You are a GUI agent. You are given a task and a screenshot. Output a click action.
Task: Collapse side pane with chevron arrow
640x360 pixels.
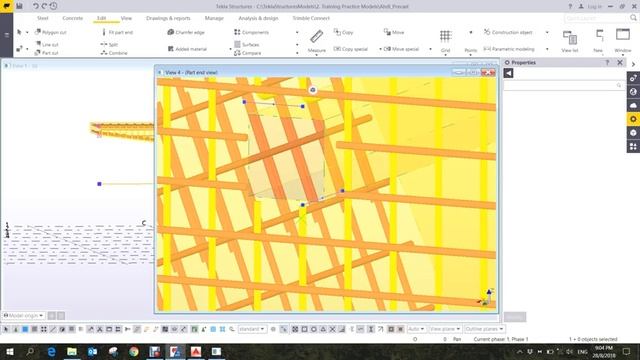pyautogui.click(x=633, y=64)
